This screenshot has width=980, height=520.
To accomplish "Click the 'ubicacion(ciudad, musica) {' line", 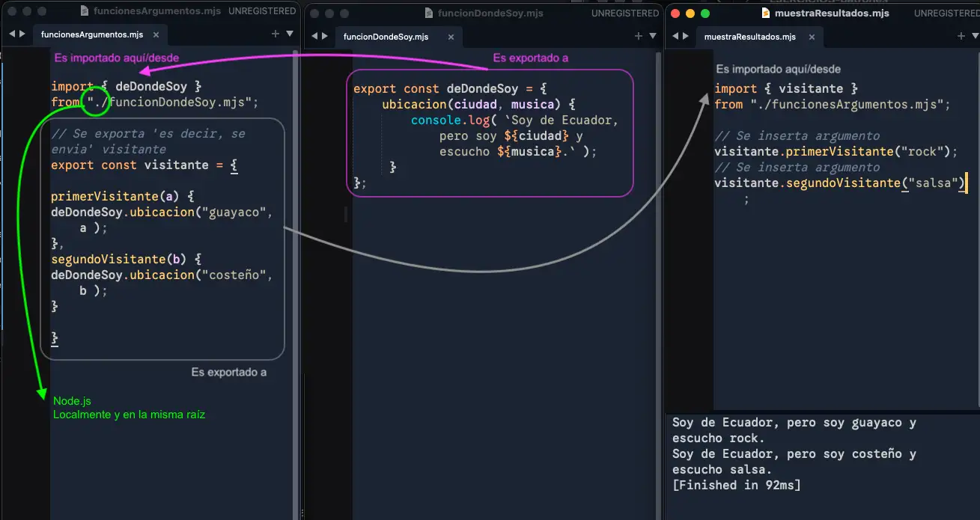I will [478, 105].
